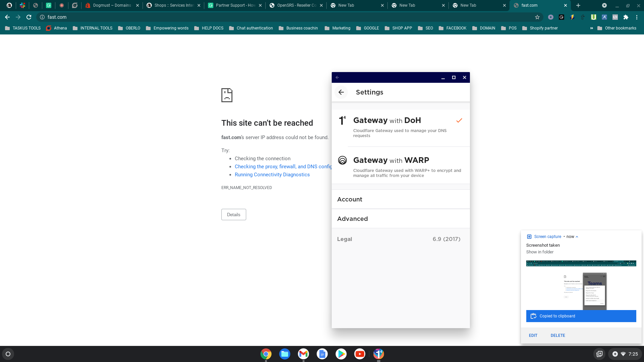This screenshot has width=644, height=362.
Task: Open the Advanced settings row
Action: coord(400,219)
